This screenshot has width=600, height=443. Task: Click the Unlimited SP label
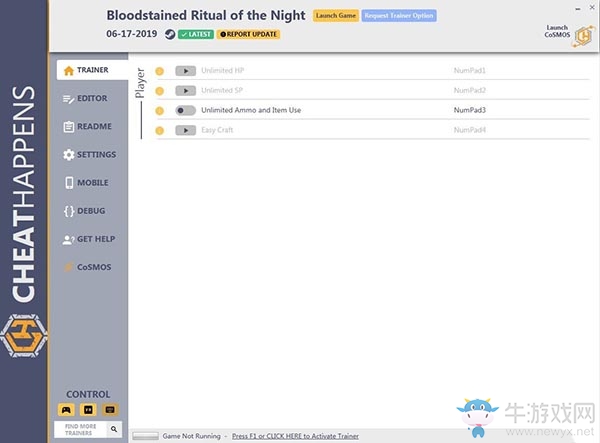pos(222,90)
